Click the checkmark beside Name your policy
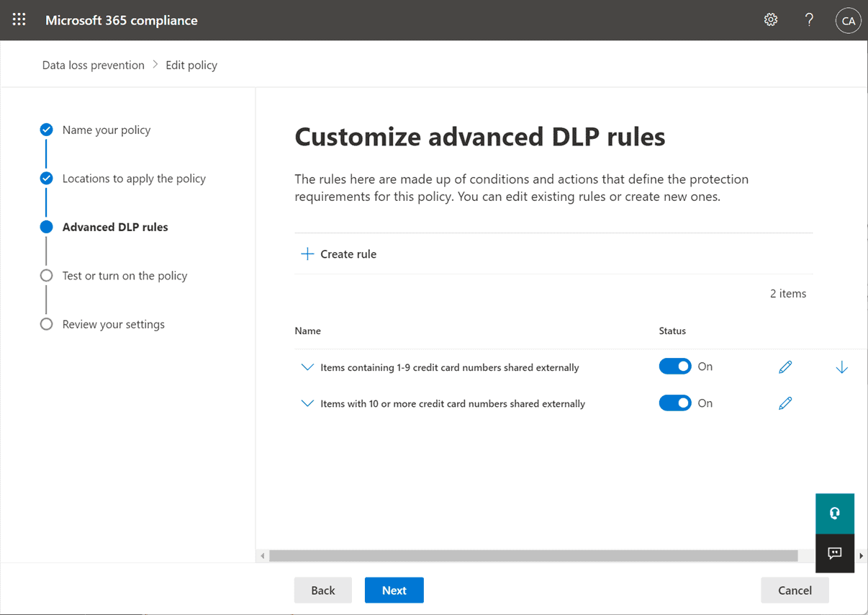Screen dimensions: 868x615 point(46,130)
